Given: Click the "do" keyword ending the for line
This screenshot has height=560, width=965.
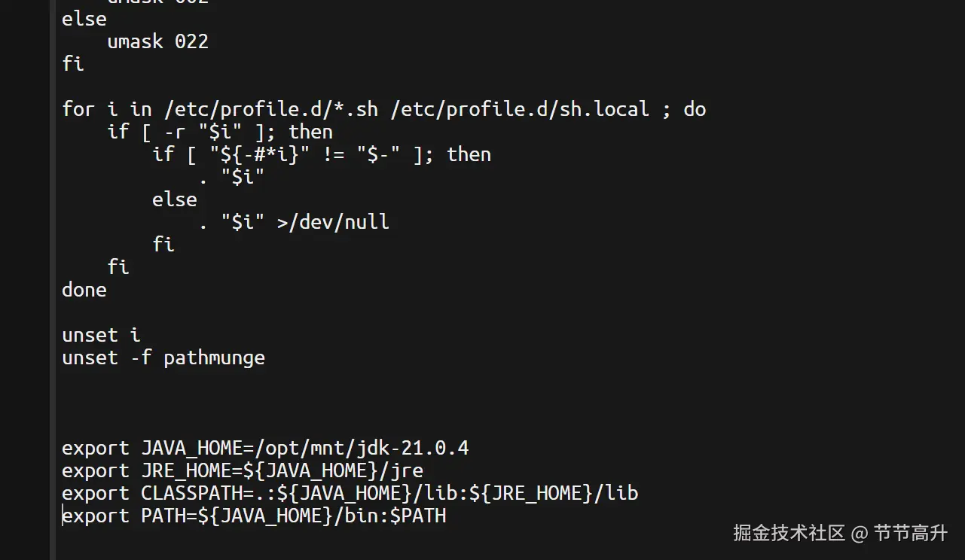Looking at the screenshot, I should [695, 109].
